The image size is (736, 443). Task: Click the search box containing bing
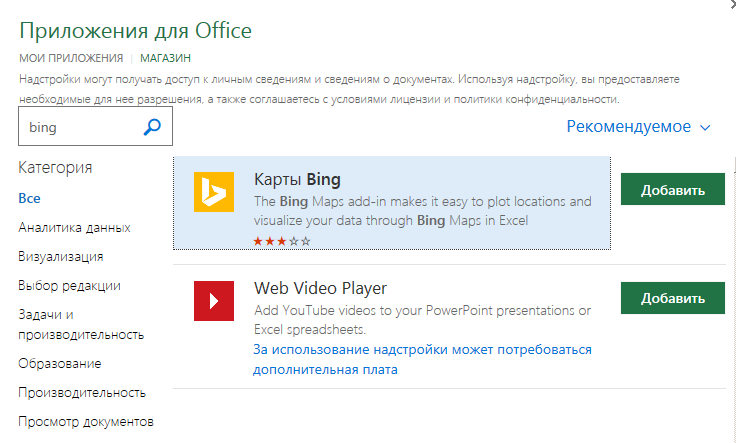(95, 126)
